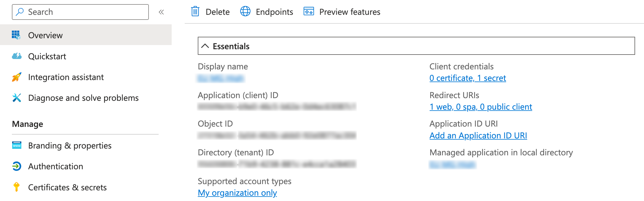Open the 'My organization only' link
This screenshot has height=201, width=644.
coord(237,193)
